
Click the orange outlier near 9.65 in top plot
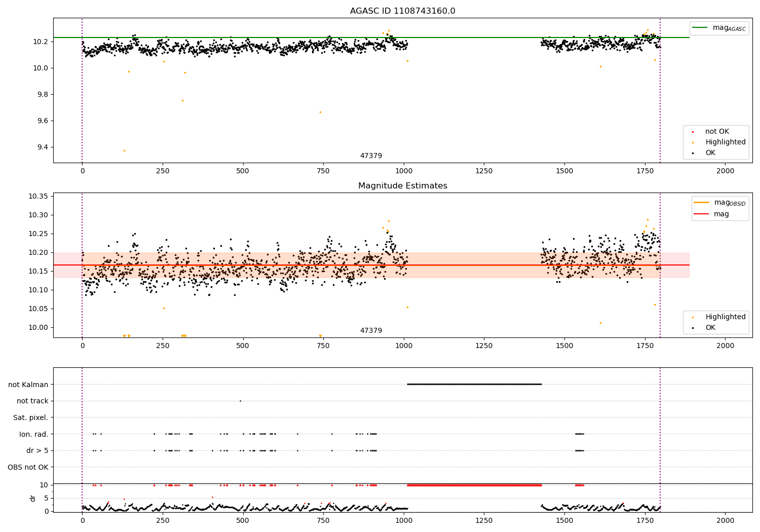pos(320,112)
